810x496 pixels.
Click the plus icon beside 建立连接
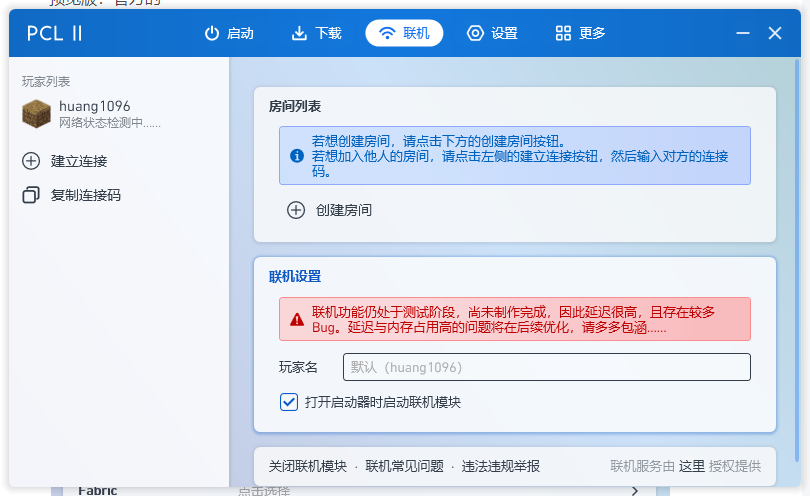[31, 161]
